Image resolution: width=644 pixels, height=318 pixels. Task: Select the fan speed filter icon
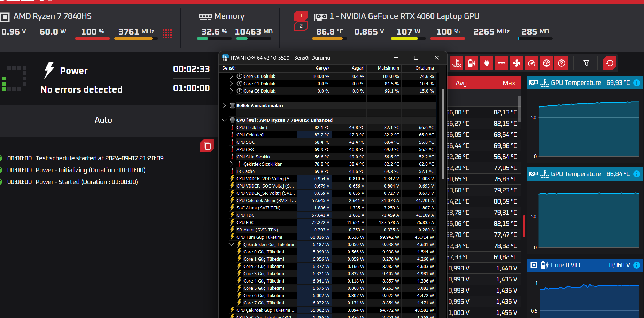517,63
